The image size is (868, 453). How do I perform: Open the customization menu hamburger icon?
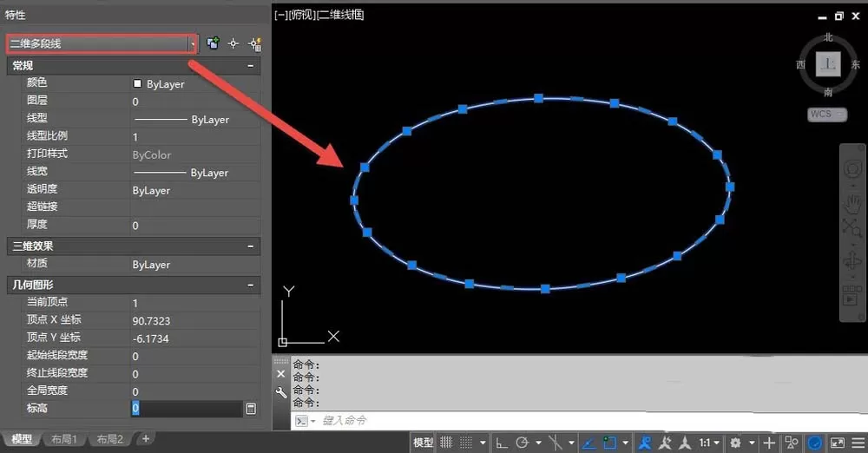(x=858, y=443)
